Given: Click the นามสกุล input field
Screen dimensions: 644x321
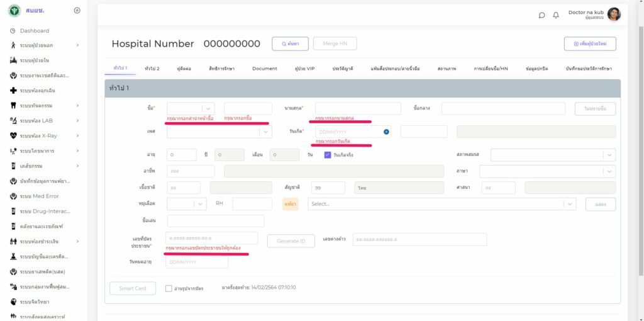Looking at the screenshot, I should (x=357, y=108).
